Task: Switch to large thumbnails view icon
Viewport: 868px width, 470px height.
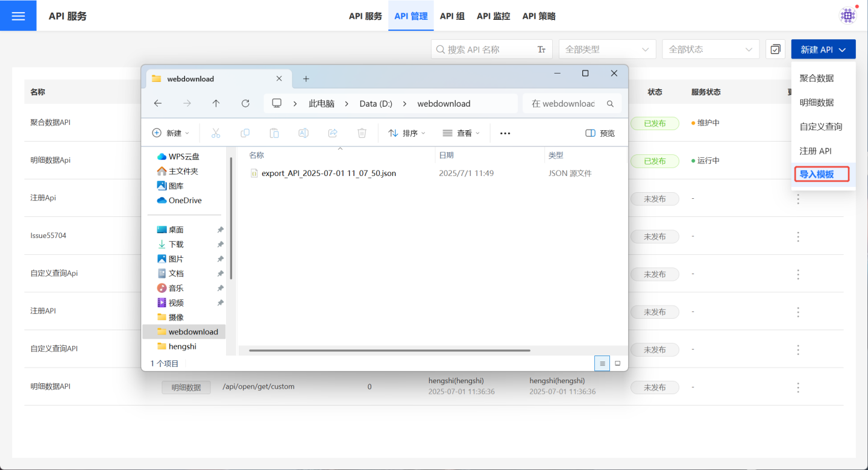Action: 617,363
